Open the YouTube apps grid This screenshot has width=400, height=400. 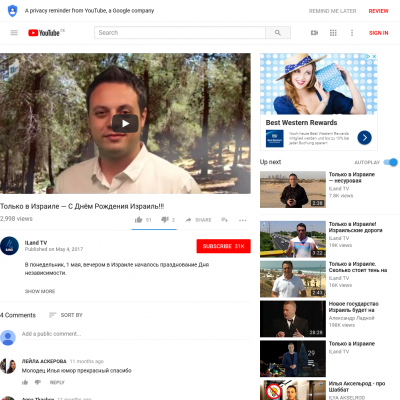333,33
